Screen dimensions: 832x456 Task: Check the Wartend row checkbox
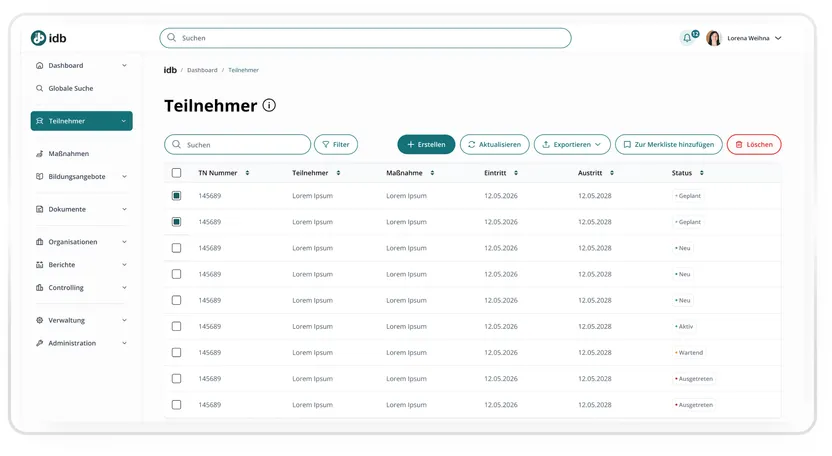coord(176,352)
